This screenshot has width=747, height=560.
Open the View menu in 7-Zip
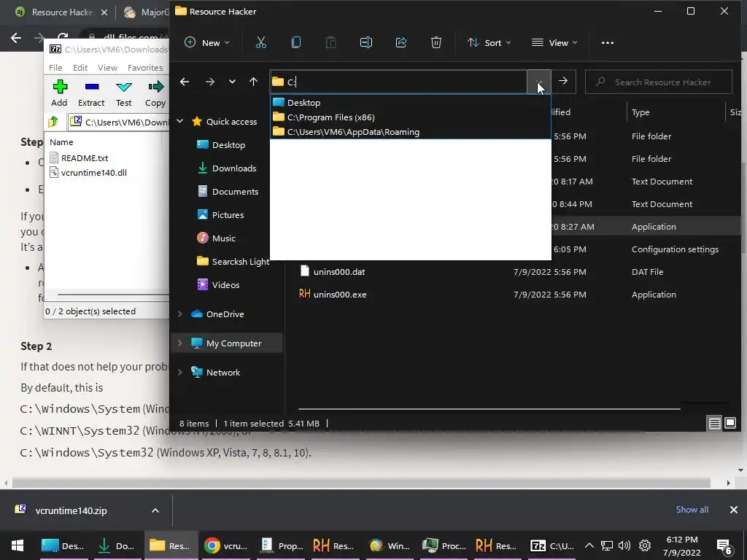(x=108, y=68)
